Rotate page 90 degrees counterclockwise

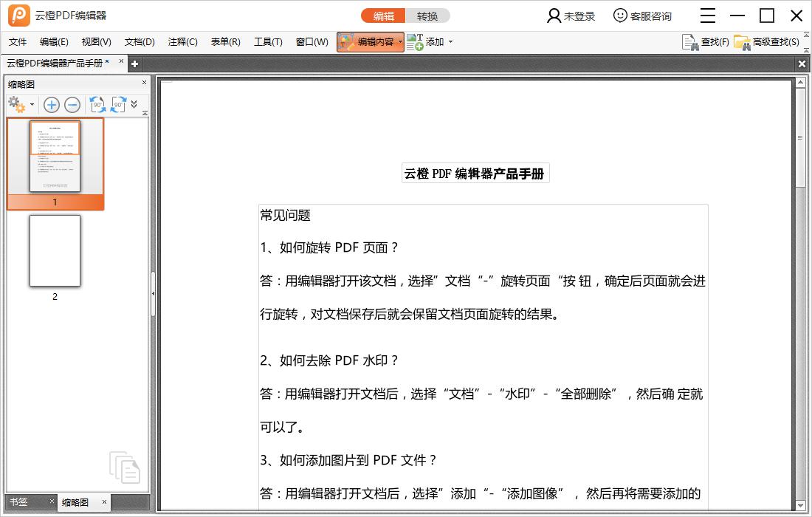tap(97, 104)
